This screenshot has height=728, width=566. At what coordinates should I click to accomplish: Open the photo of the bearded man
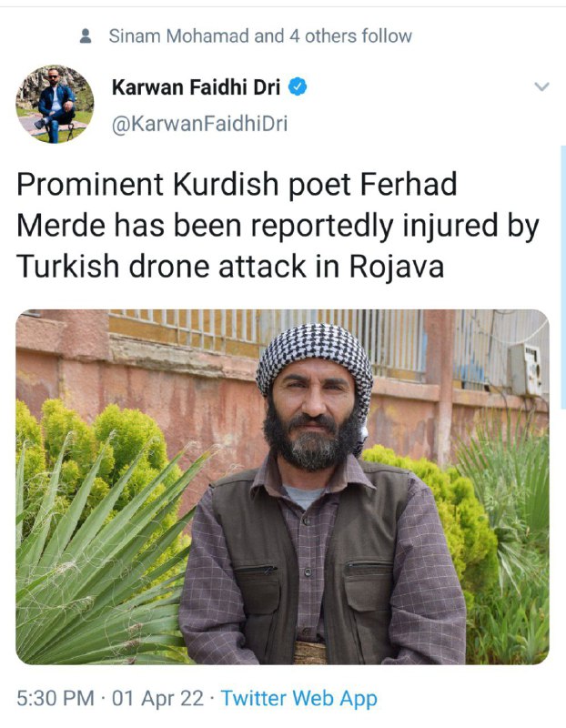(x=282, y=487)
